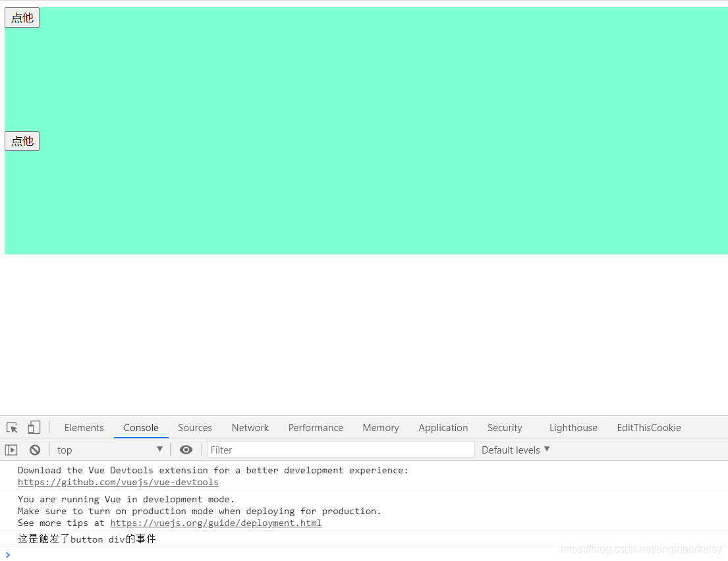The height and width of the screenshot is (561, 728).
Task: Open the Elements tab
Action: coord(84,428)
